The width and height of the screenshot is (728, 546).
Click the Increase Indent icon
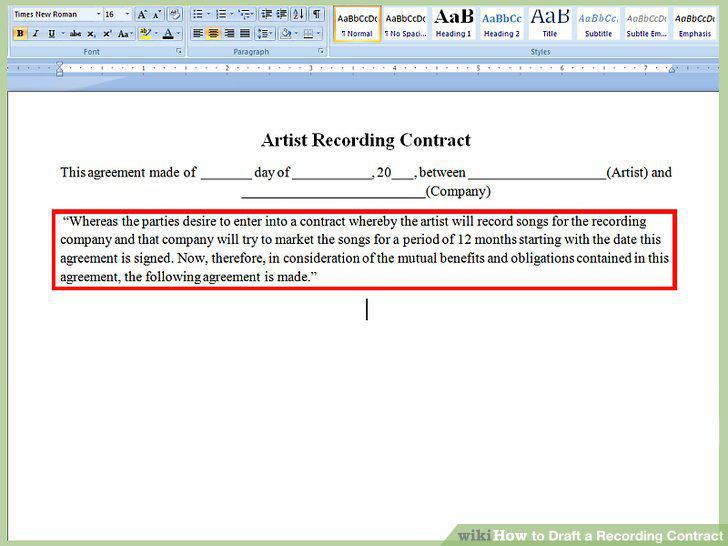click(282, 14)
